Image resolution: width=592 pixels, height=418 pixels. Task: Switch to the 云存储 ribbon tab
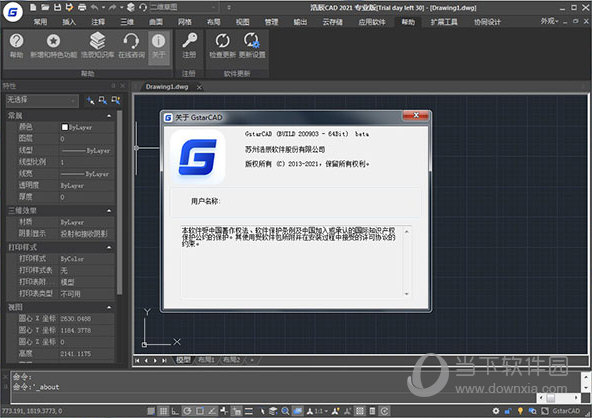[333, 22]
